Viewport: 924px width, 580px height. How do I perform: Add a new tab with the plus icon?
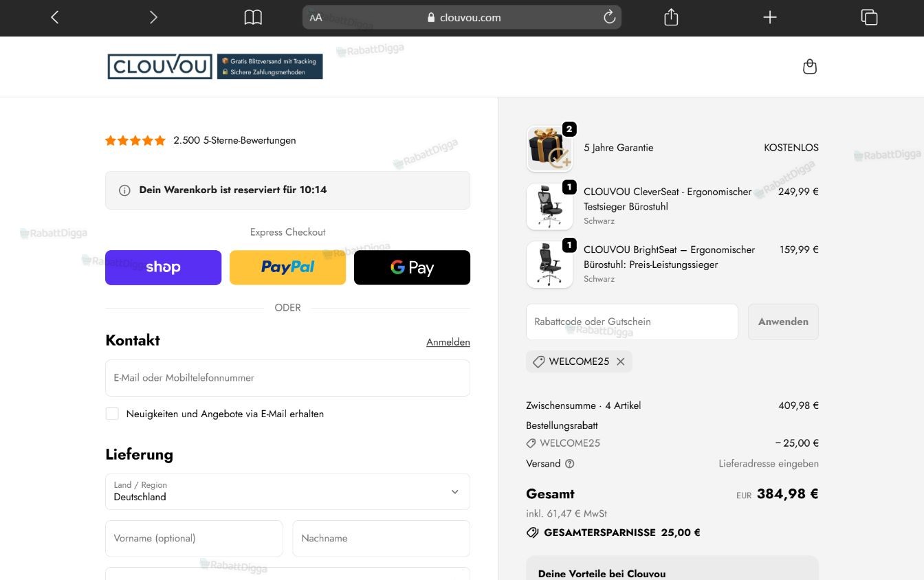coord(770,17)
